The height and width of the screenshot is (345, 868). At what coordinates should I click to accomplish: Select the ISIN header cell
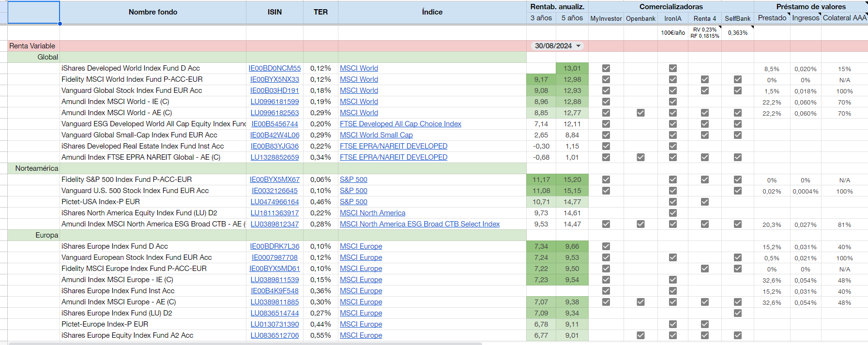(274, 12)
